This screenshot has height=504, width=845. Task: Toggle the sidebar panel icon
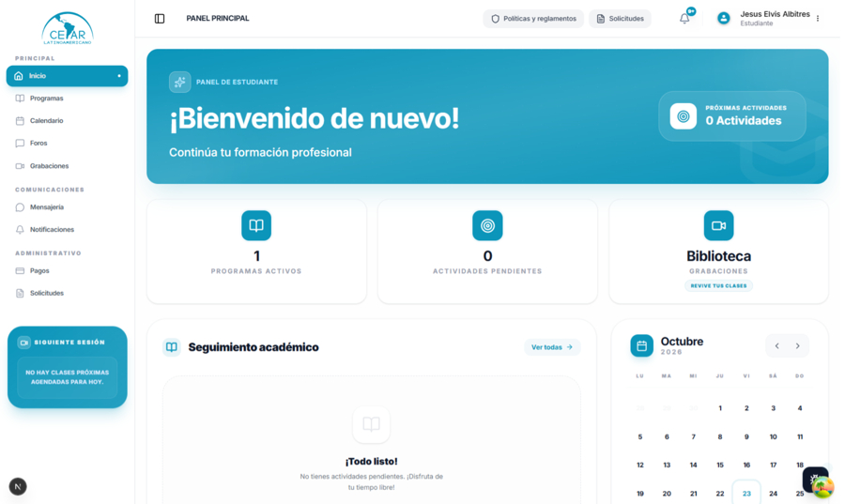coord(160,19)
